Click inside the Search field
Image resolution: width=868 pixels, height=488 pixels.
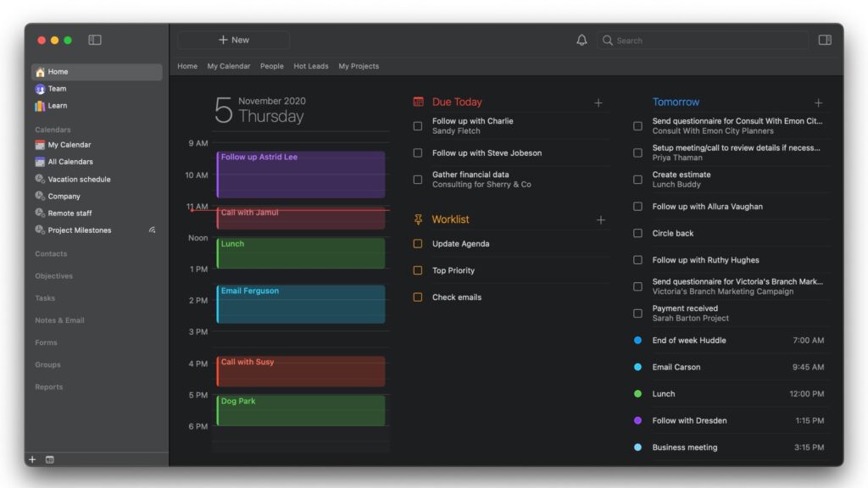coord(704,40)
